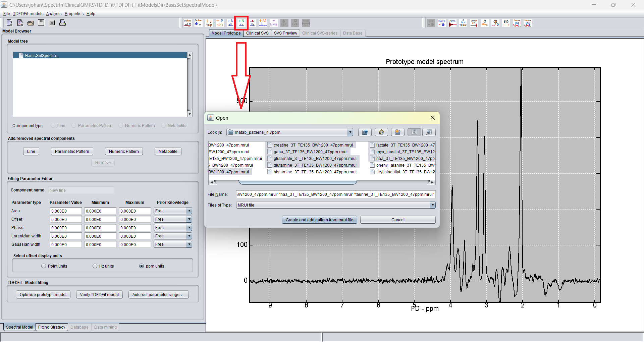This screenshot has width=644, height=342.
Task: Click the Offset FD icon
Action: [474, 22]
